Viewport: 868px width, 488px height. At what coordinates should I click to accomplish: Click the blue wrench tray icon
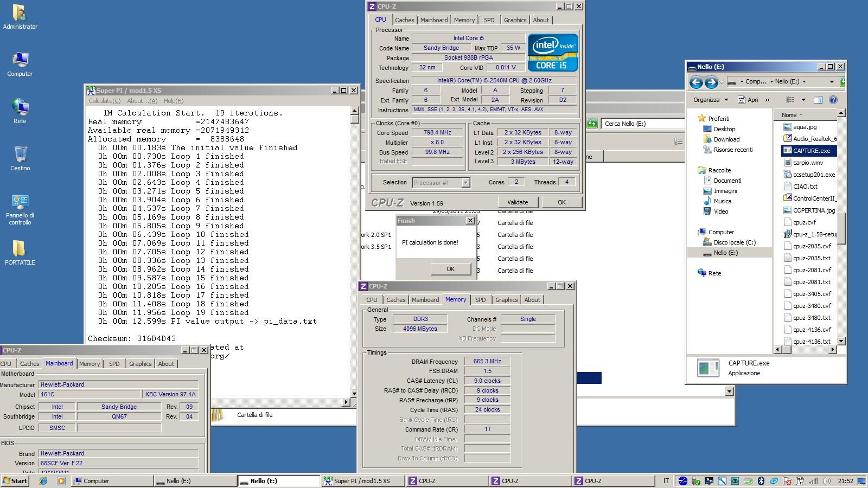[x=722, y=481]
